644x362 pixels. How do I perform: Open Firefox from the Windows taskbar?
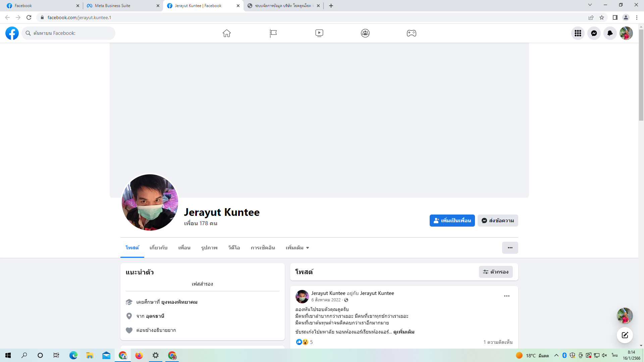(139, 355)
